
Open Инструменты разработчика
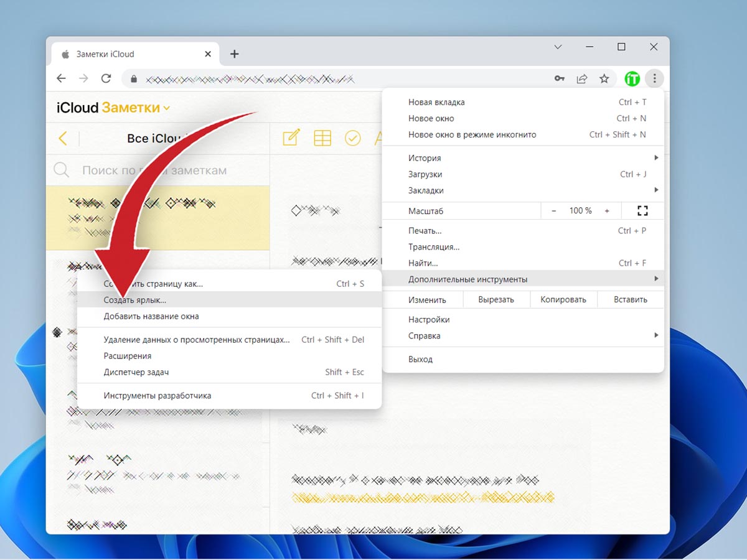[229, 396]
